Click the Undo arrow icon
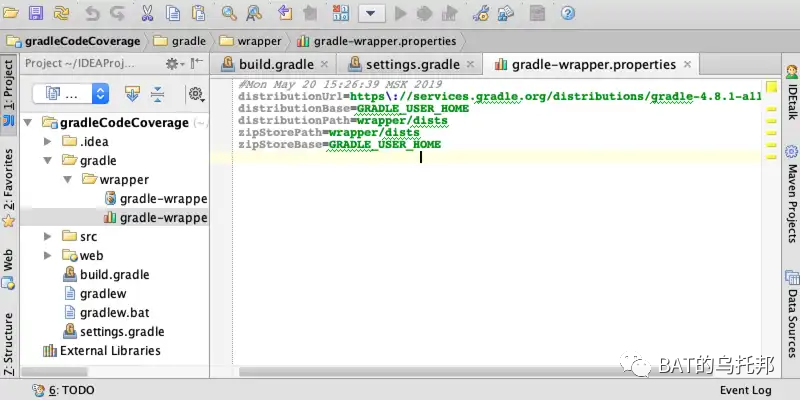The image size is (800, 400). pyautogui.click(x=92, y=14)
